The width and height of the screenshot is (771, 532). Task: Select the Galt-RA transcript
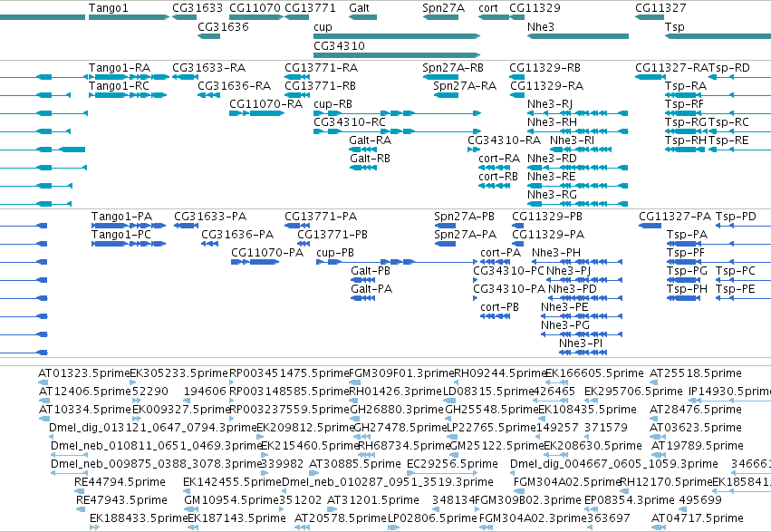(x=363, y=150)
